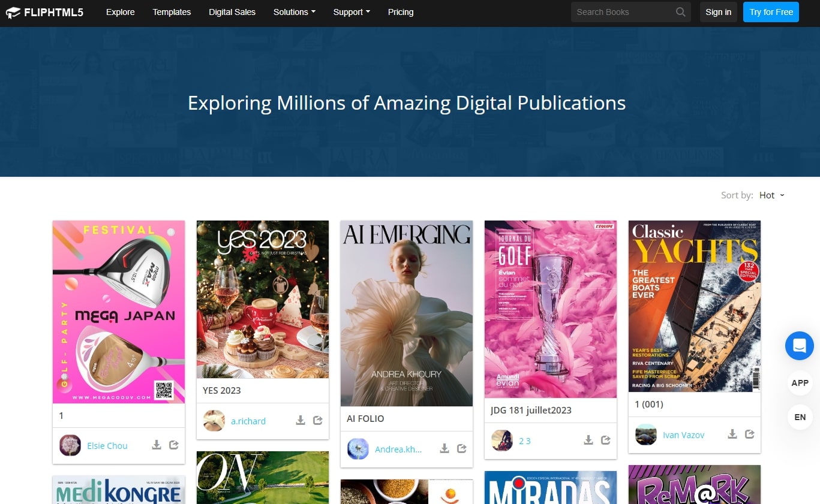Open the Journal du Golf cover
The image size is (820, 504).
(551, 309)
